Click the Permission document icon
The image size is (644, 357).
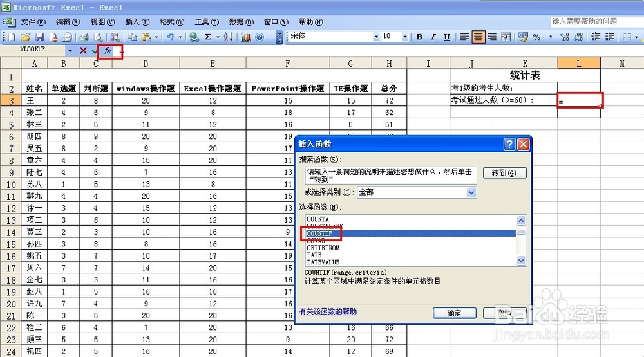click(x=53, y=37)
